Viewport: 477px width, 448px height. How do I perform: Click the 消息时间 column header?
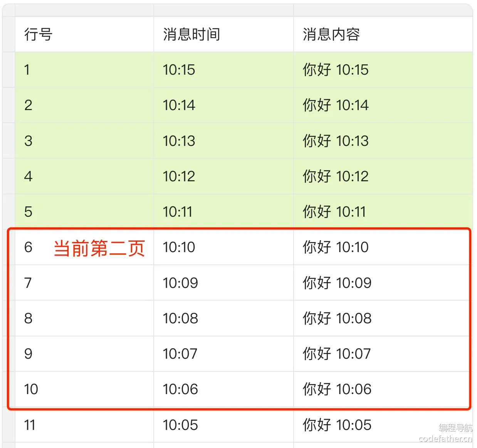pyautogui.click(x=223, y=34)
